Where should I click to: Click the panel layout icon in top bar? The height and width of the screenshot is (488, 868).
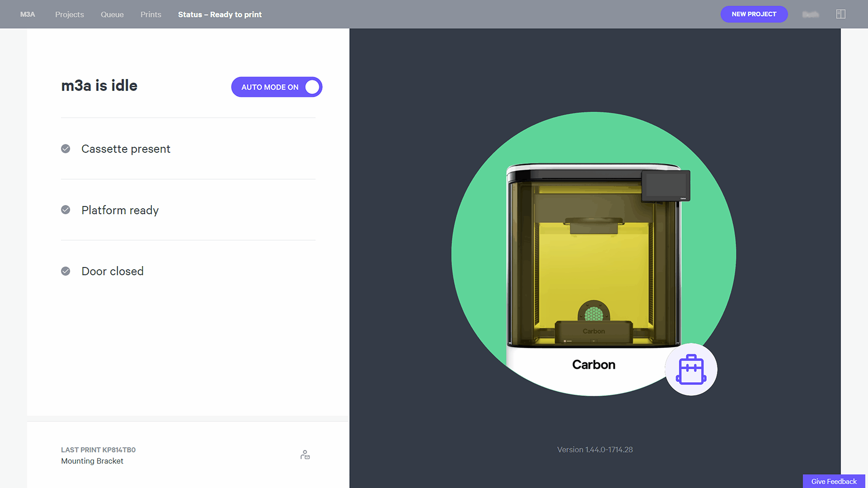[x=841, y=14]
